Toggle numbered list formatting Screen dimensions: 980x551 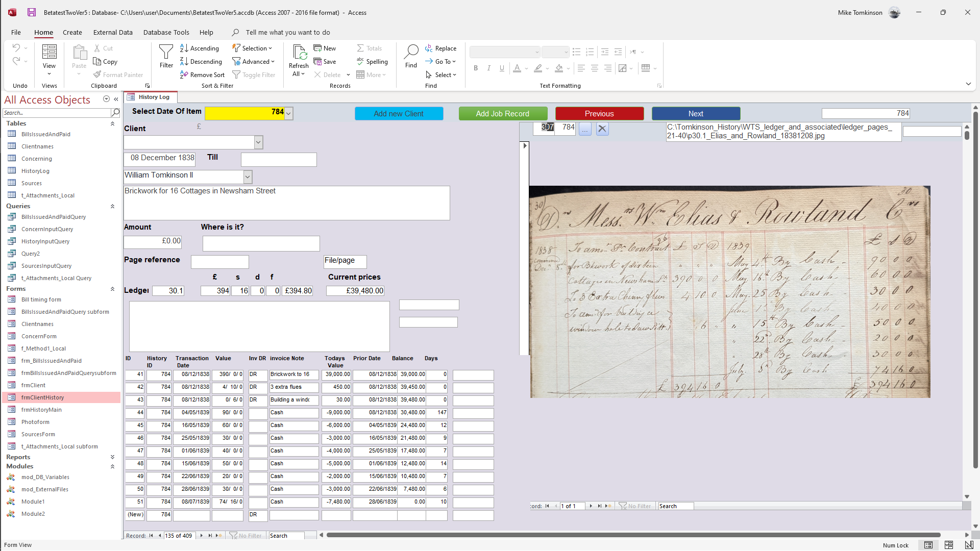click(x=590, y=52)
